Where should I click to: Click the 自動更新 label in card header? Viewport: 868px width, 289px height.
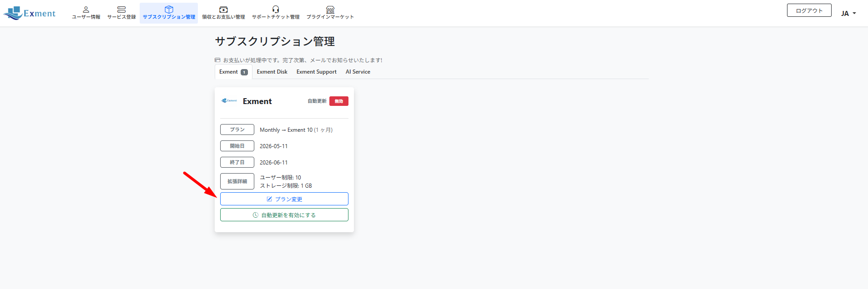(x=317, y=101)
